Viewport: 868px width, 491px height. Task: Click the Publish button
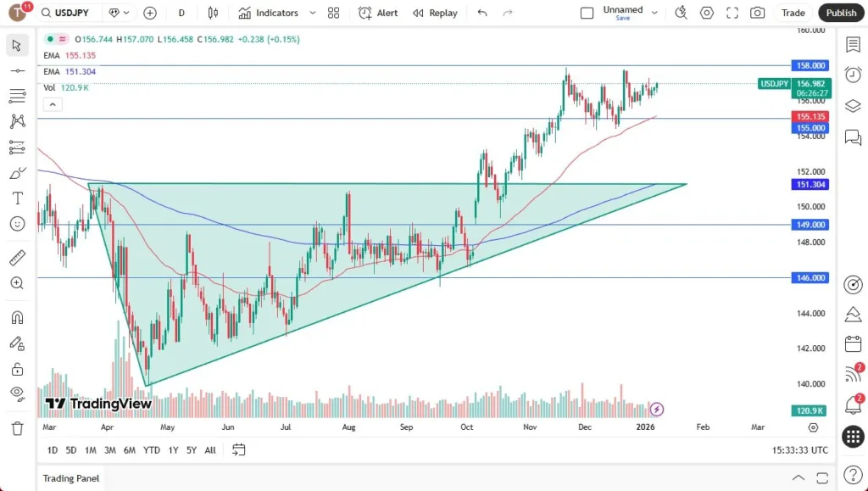click(840, 13)
